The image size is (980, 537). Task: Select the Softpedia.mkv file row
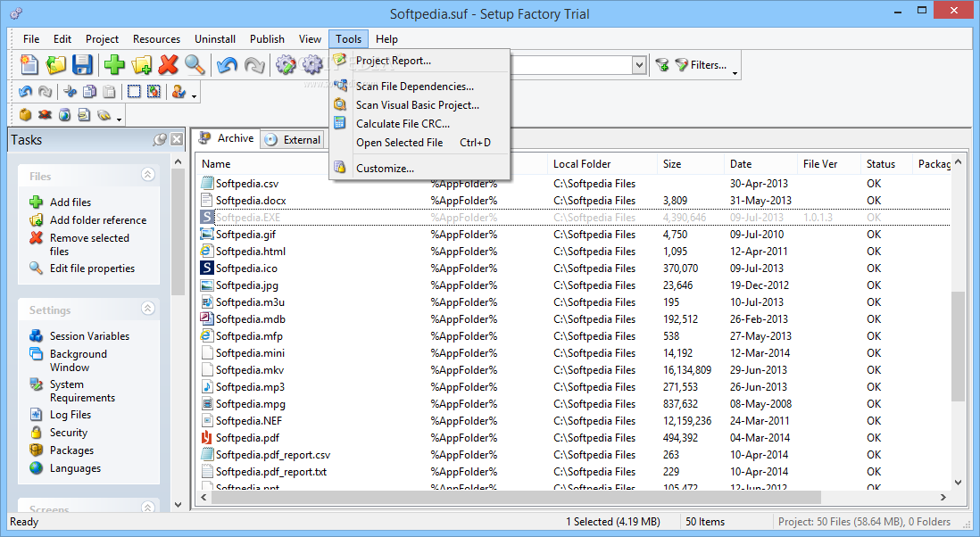[575, 369]
